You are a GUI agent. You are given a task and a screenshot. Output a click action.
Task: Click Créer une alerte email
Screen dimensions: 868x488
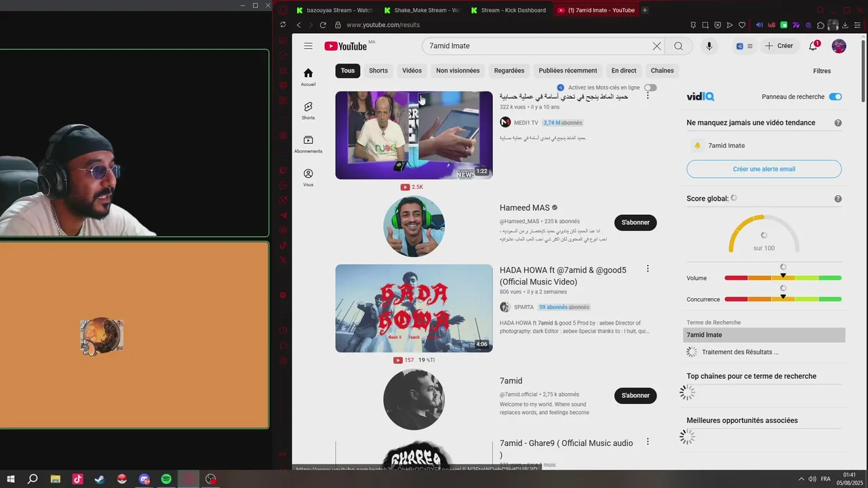764,169
